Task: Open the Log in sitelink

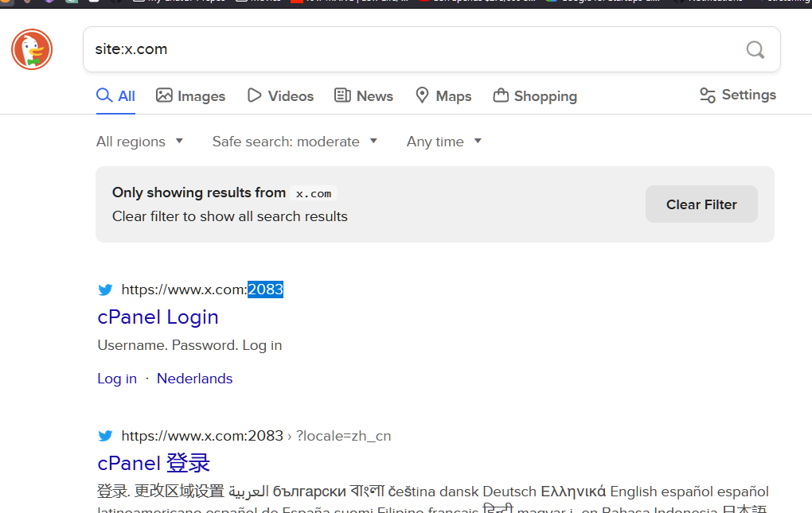Action: click(117, 379)
